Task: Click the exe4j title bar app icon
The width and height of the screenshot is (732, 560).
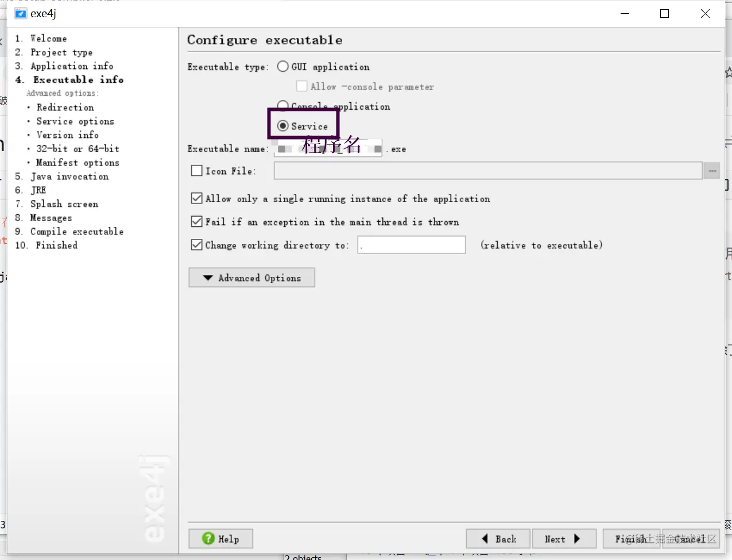Action: pos(21,14)
